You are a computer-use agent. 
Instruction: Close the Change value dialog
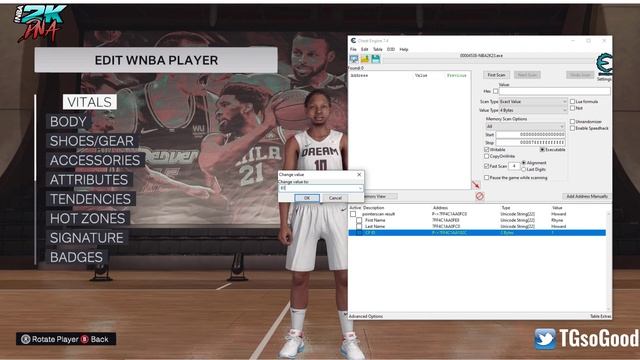tap(359, 175)
